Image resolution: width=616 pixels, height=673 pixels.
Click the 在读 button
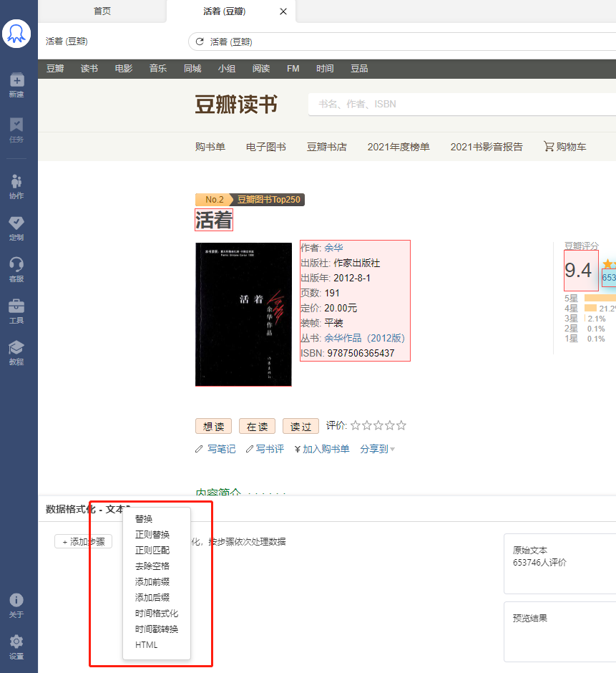tap(258, 426)
